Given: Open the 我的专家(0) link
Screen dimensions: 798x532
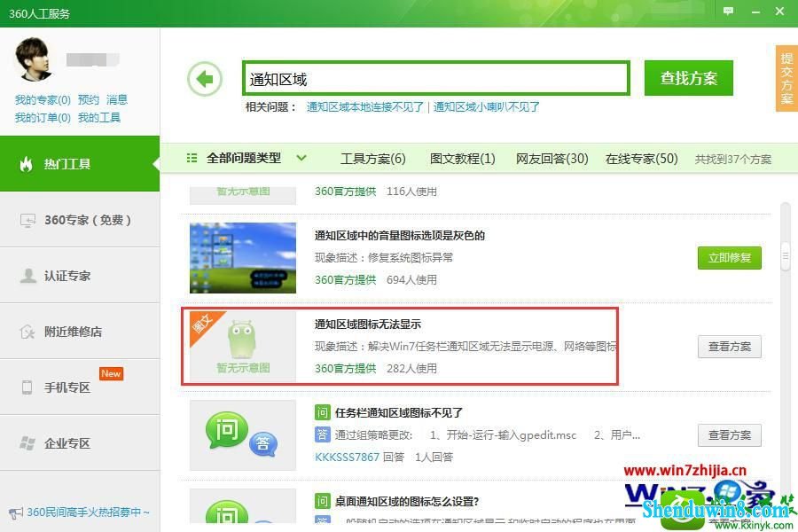Looking at the screenshot, I should tap(43, 100).
